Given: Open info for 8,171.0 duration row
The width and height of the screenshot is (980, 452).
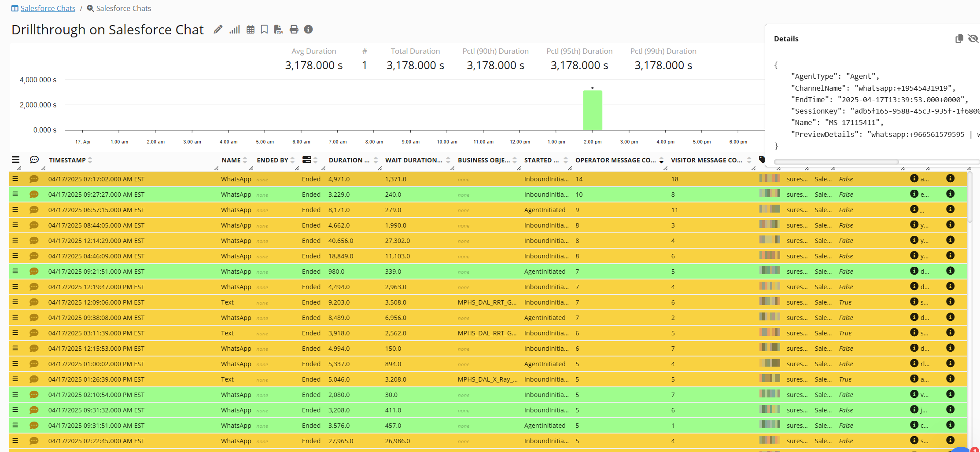Looking at the screenshot, I should coord(950,209).
